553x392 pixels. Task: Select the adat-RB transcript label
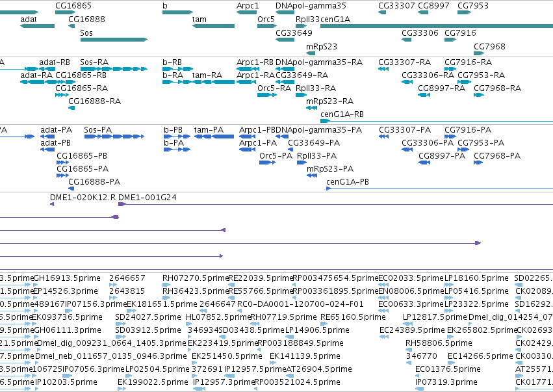[x=55, y=62]
